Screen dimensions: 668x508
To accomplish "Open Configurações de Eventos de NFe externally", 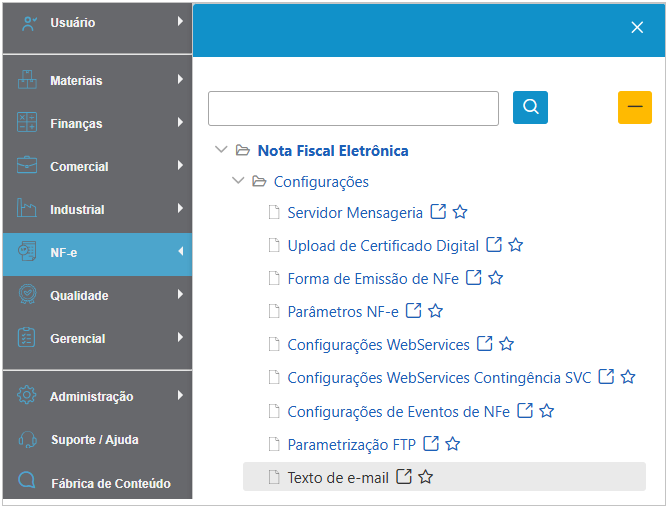I will (x=525, y=411).
